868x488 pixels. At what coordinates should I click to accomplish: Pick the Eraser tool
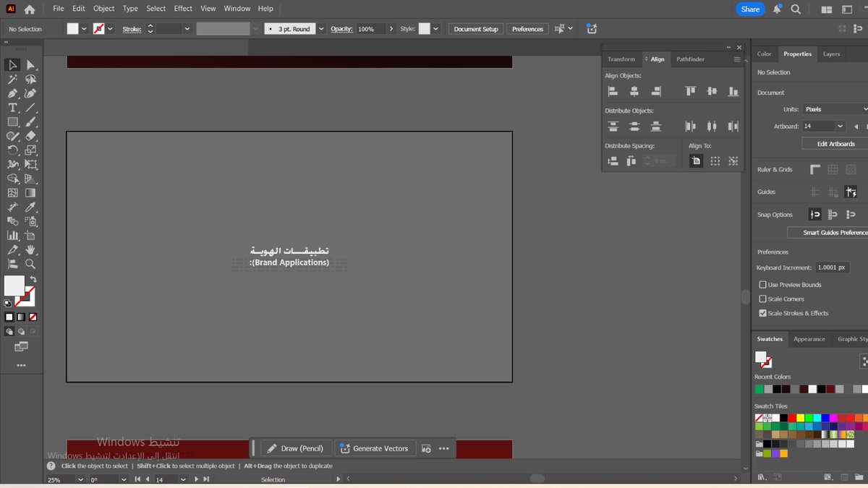pyautogui.click(x=30, y=136)
